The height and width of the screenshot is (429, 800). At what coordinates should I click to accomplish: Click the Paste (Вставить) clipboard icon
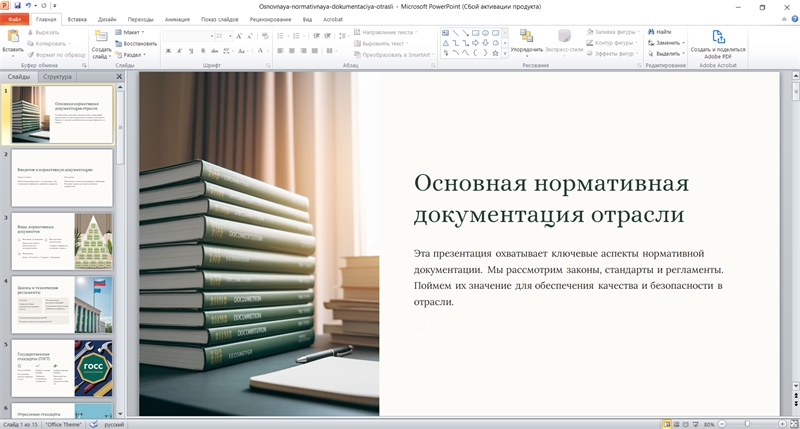click(13, 36)
